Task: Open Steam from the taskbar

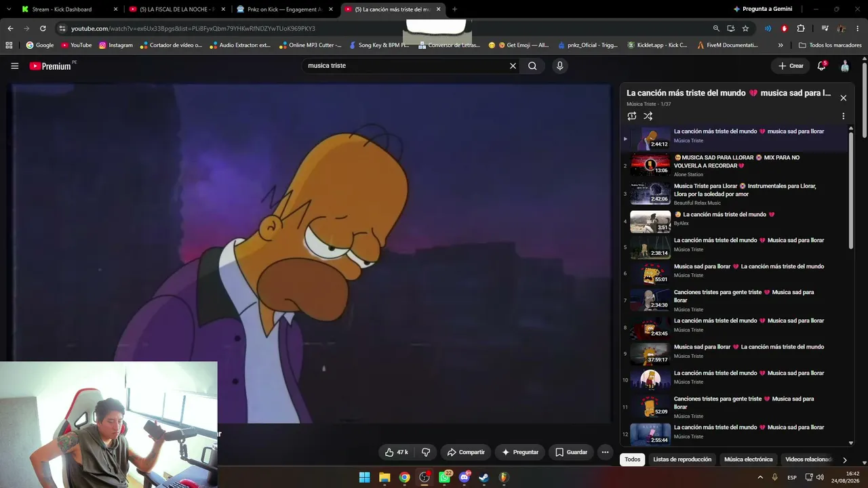Action: 484,477
